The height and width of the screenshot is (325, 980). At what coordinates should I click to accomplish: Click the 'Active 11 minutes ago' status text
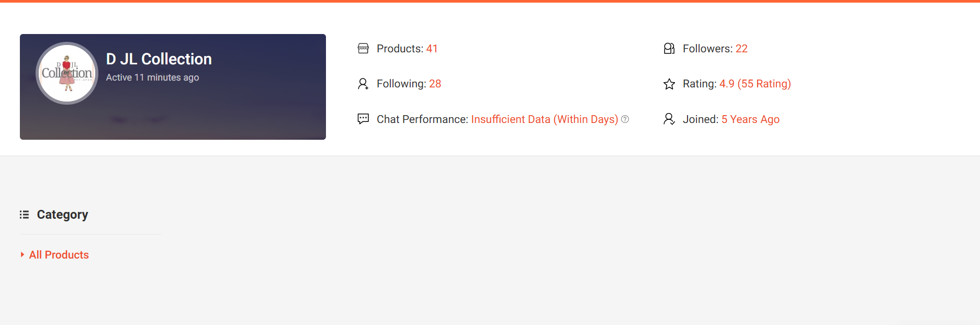pos(152,77)
